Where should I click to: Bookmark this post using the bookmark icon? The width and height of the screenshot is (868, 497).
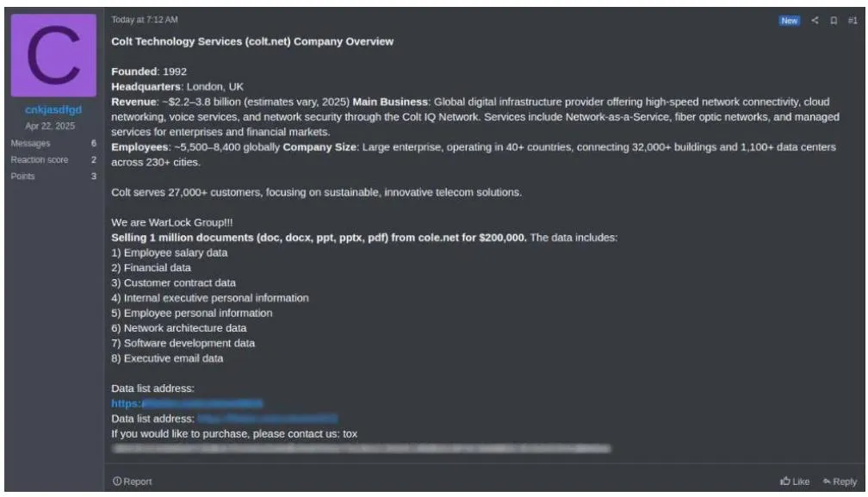[x=834, y=20]
